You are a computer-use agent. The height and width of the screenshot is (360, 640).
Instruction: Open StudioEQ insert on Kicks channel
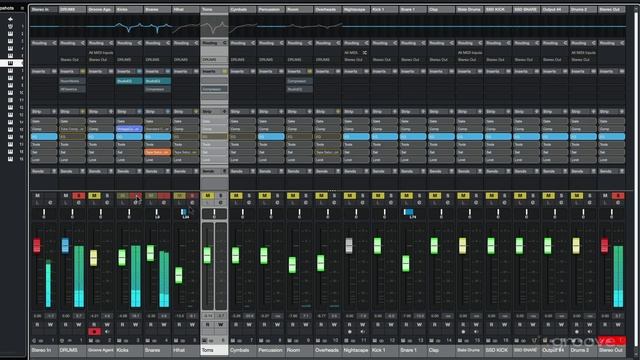[129, 81]
